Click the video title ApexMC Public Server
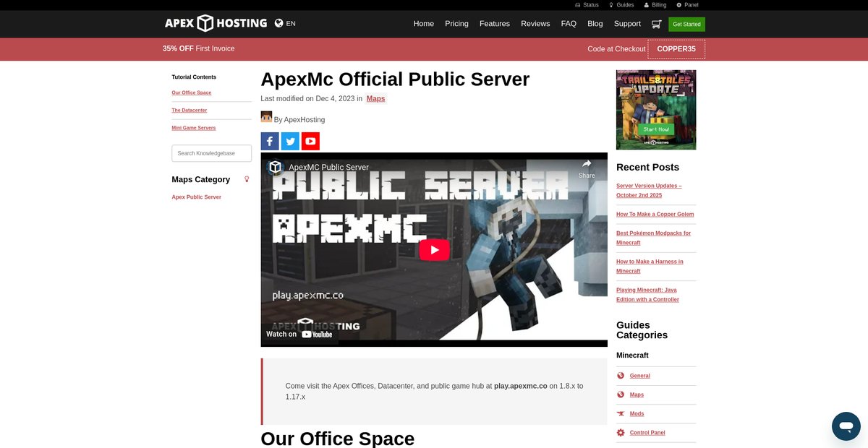This screenshot has width=868, height=448. (329, 167)
